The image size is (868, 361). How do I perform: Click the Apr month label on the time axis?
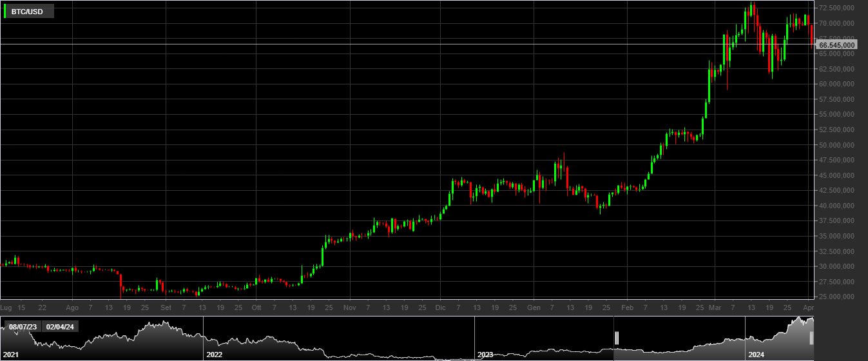pyautogui.click(x=808, y=307)
